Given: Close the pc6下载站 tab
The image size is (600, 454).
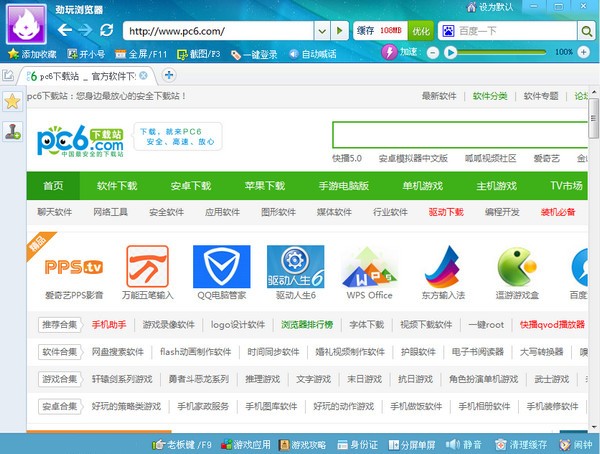Looking at the screenshot, I should point(143,75).
